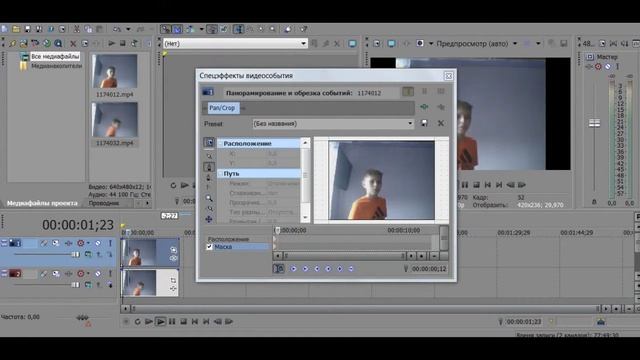
Task: Select the Расположение keyframe row label
Action: pos(228,239)
